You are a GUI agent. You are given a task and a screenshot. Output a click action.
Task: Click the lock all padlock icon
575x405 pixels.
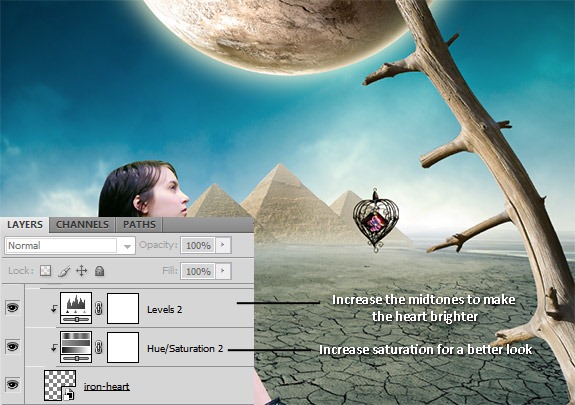click(x=99, y=271)
